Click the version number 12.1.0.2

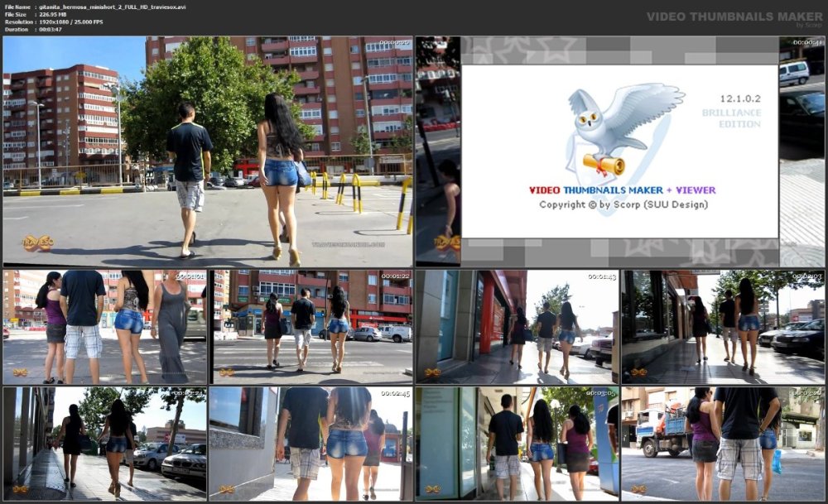pos(740,98)
